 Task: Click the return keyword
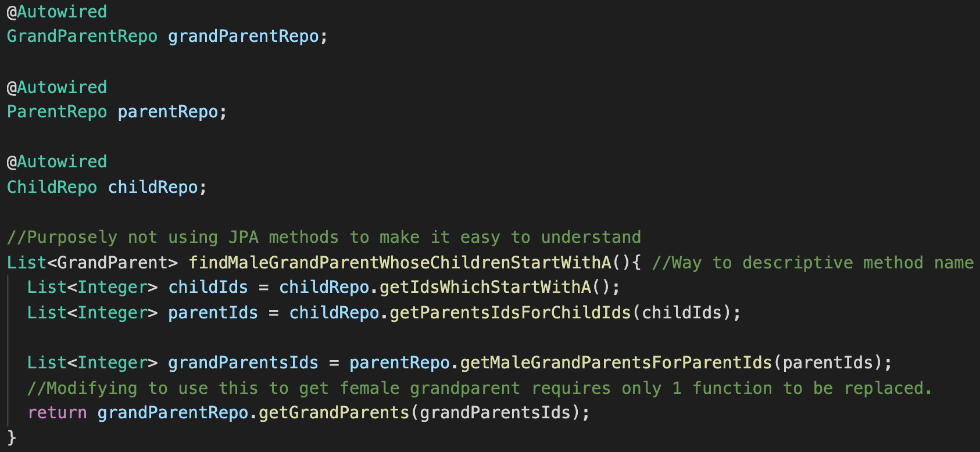pyautogui.click(x=57, y=412)
